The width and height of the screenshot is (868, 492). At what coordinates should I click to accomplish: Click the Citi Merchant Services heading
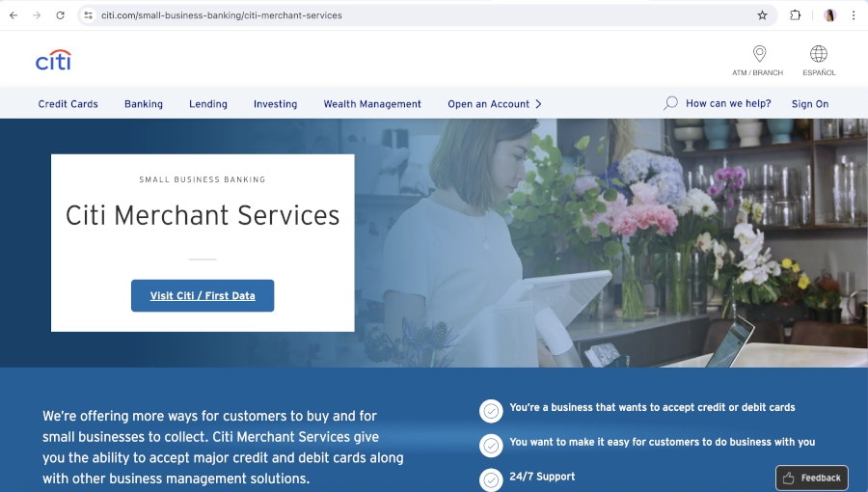(203, 215)
